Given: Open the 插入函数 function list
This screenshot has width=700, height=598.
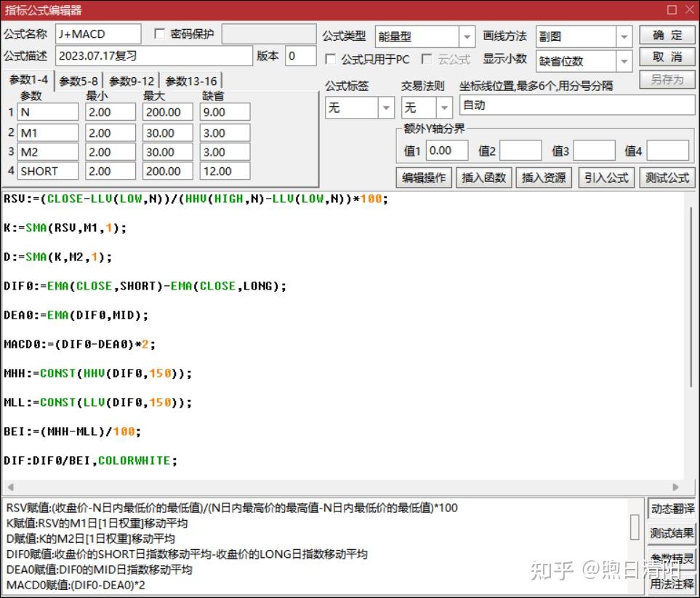Looking at the screenshot, I should pyautogui.click(x=484, y=177).
